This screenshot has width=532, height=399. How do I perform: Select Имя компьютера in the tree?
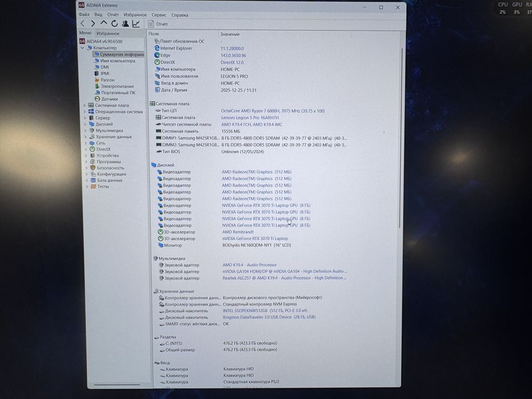(x=115, y=61)
